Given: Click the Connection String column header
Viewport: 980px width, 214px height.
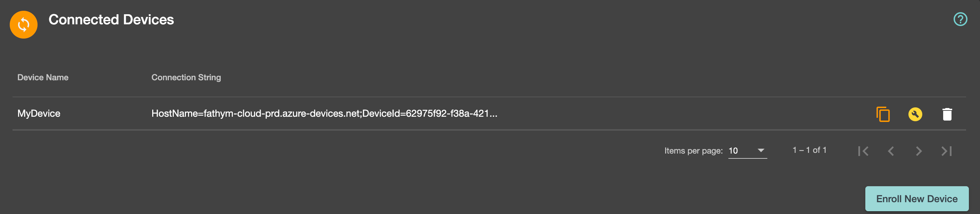Looking at the screenshot, I should click(x=186, y=77).
